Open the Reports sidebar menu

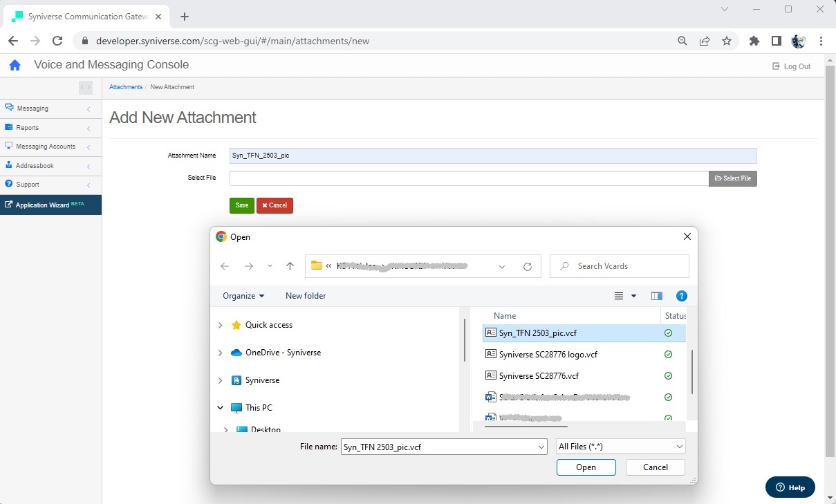(50, 128)
